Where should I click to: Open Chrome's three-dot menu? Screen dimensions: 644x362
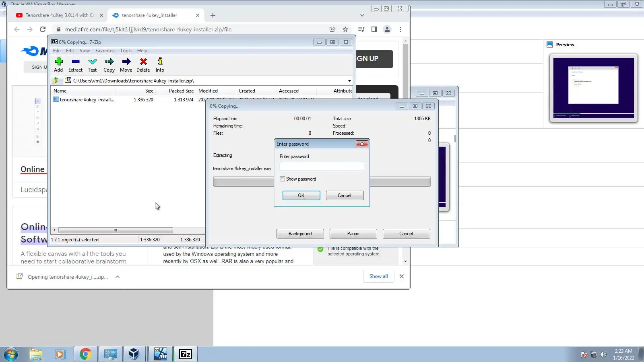point(400,29)
